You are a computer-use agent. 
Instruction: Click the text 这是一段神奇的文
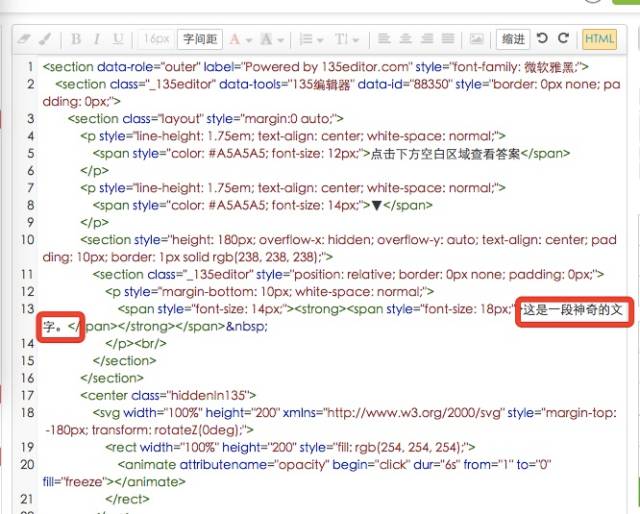573,309
